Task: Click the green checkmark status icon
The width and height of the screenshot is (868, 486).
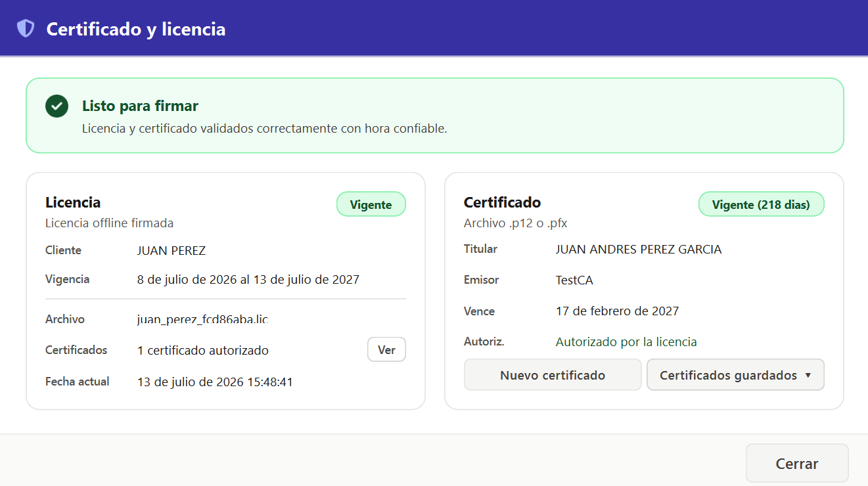Action: click(x=57, y=106)
